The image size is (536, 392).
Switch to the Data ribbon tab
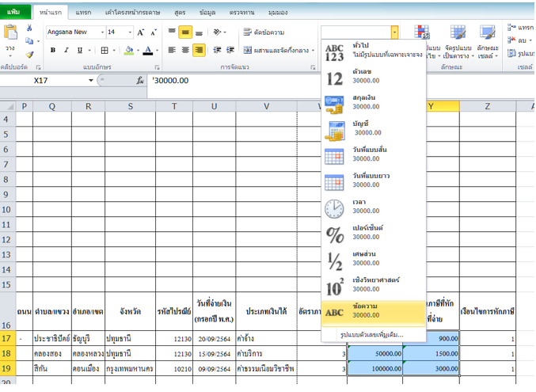click(207, 13)
